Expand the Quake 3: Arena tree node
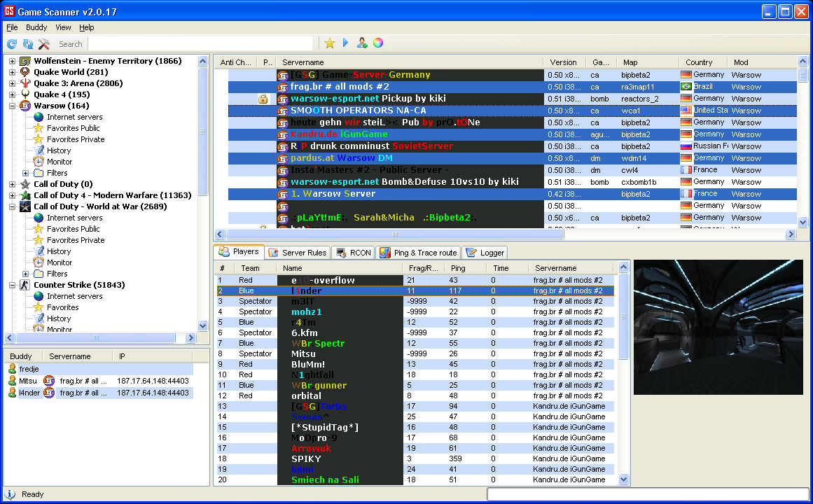The height and width of the screenshot is (504, 813). click(x=12, y=83)
